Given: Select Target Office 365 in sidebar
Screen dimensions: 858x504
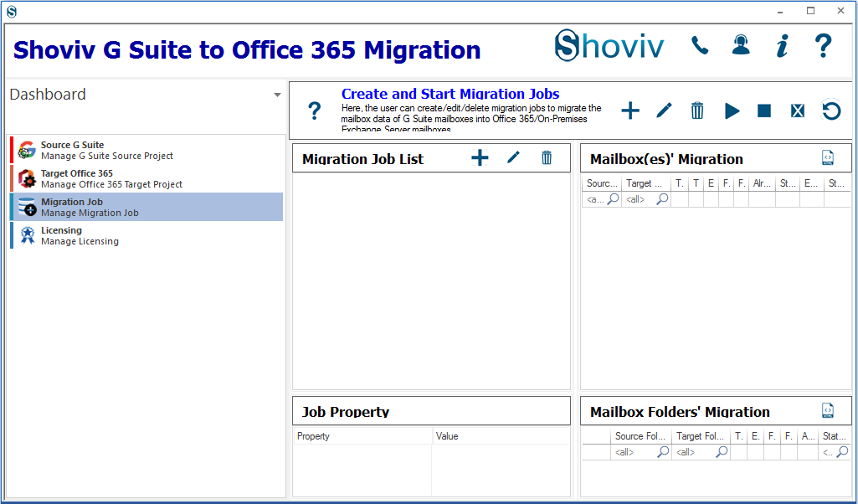Looking at the screenshot, I should (146, 178).
